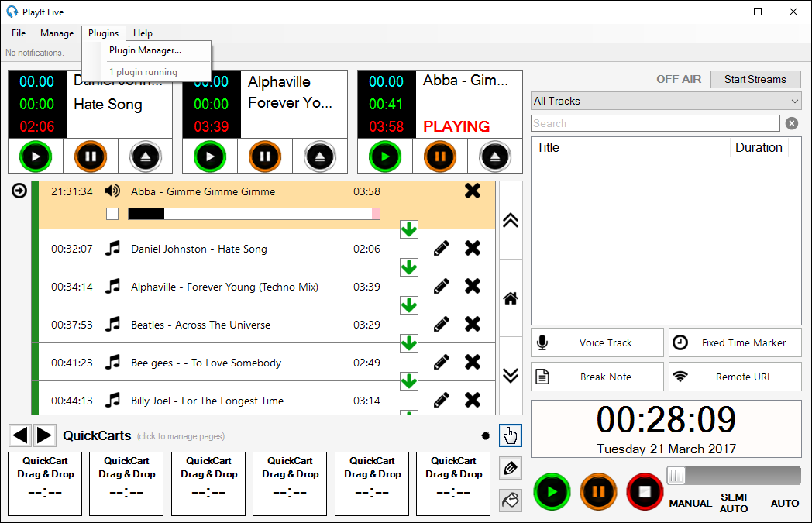Viewport: 812px width, 523px height.
Task: Go to next QuickCarts page
Action: 45,435
